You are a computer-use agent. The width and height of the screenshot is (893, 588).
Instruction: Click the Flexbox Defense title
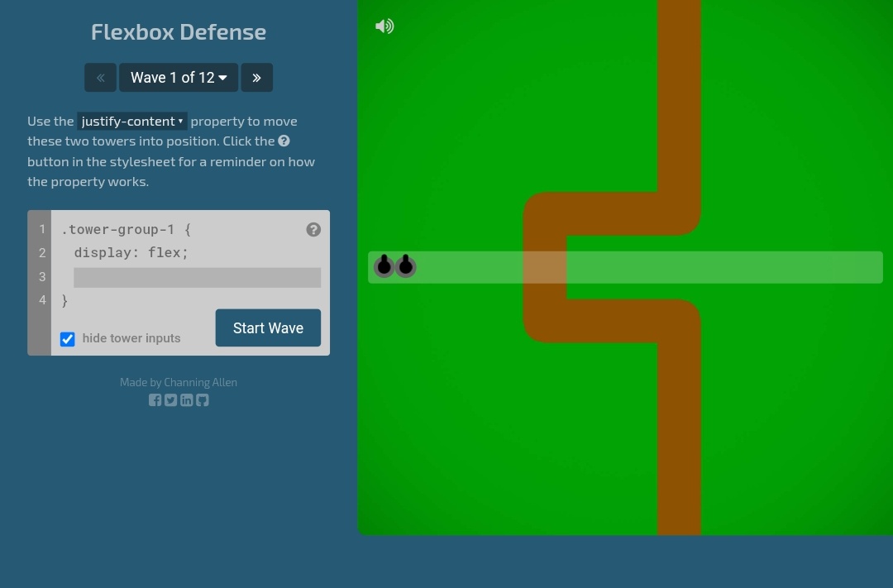coord(179,32)
